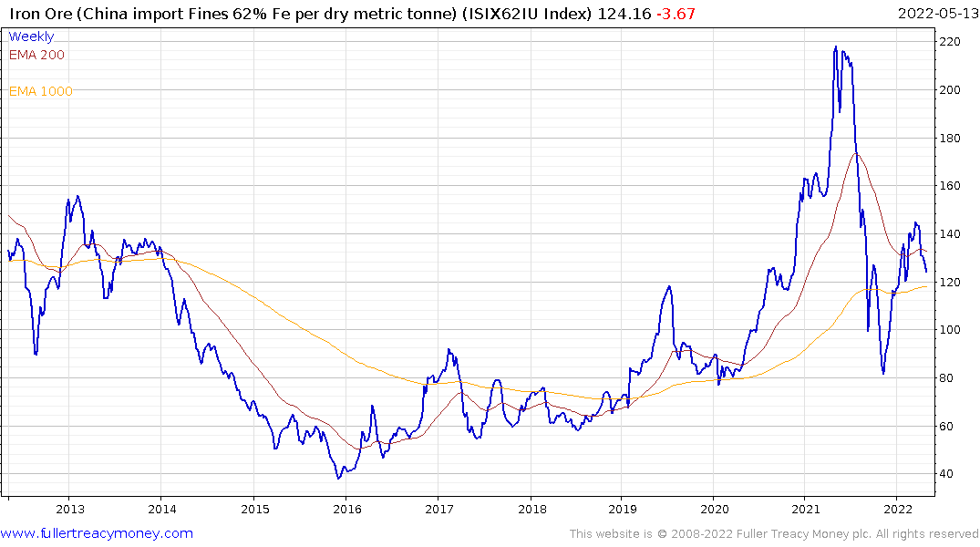Click the 2014 x-axis label
This screenshot has height=547, width=980.
(x=162, y=509)
